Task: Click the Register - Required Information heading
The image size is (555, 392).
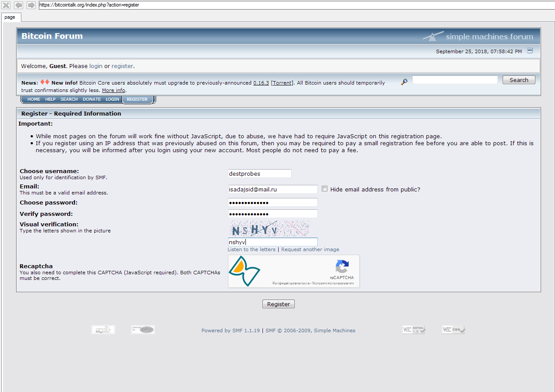Action: tap(71, 113)
